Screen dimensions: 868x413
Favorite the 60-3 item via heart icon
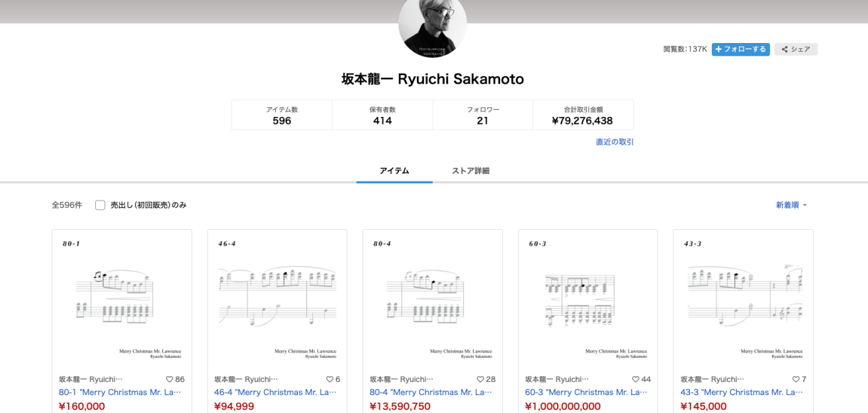click(636, 379)
